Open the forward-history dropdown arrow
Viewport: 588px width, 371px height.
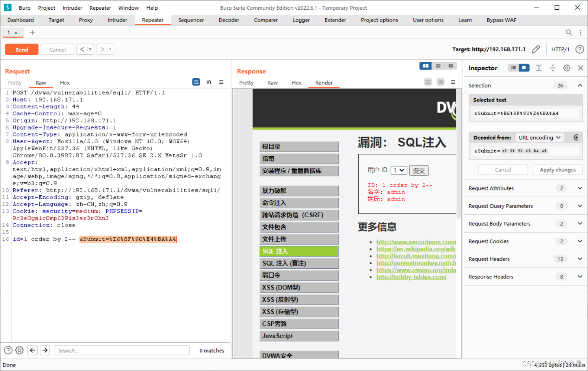click(110, 49)
